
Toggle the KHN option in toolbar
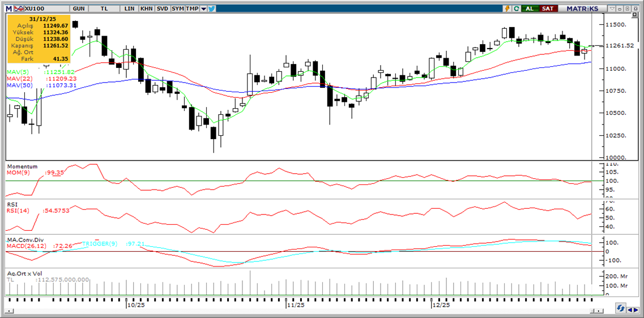[146, 8]
